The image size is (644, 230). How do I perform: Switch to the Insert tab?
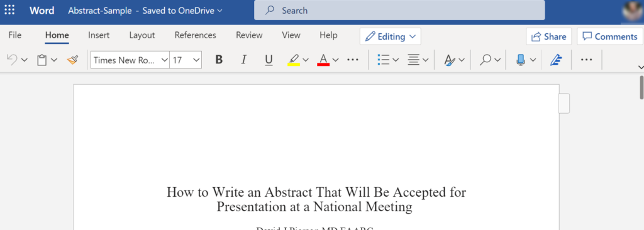99,35
